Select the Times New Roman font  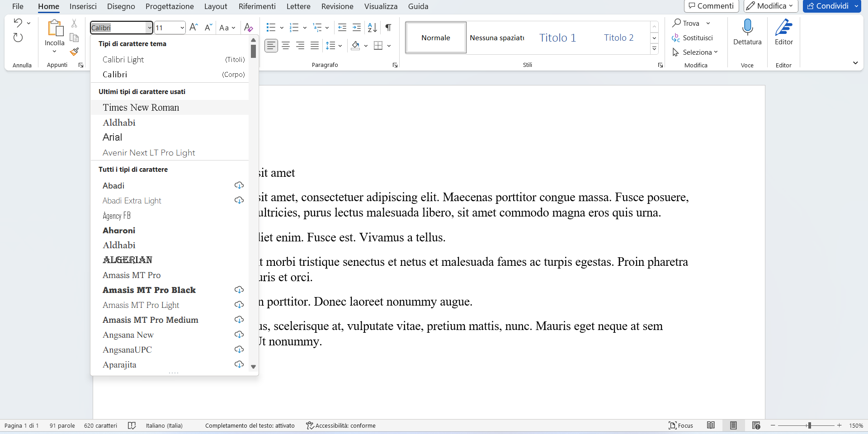[x=141, y=107]
